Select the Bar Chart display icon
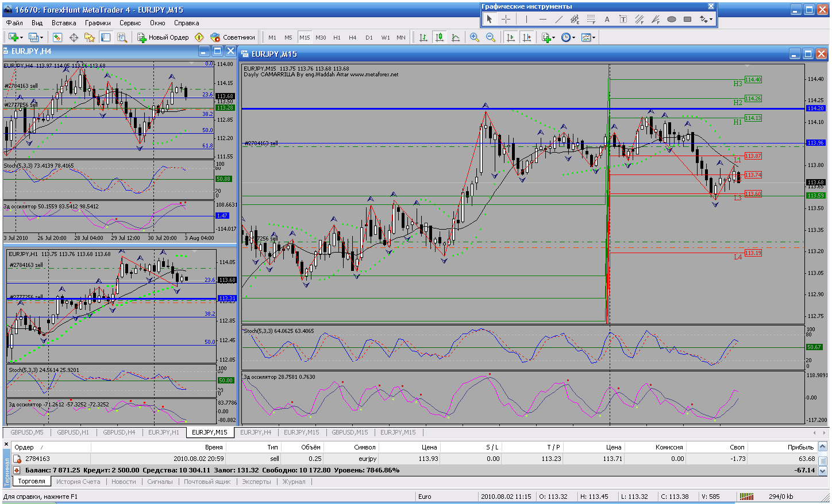832x504 pixels. (423, 37)
